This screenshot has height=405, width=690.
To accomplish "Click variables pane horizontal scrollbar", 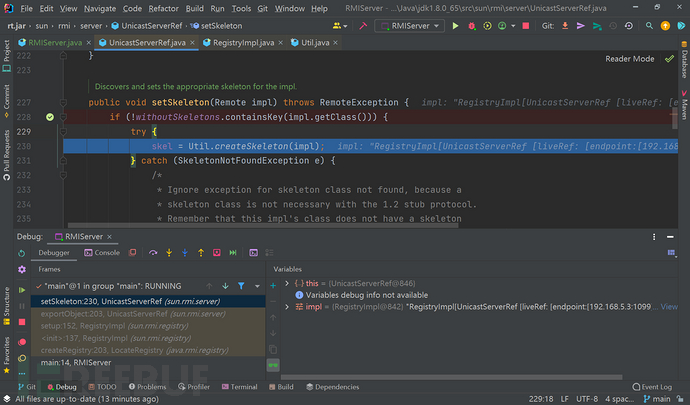I will click(x=451, y=377).
